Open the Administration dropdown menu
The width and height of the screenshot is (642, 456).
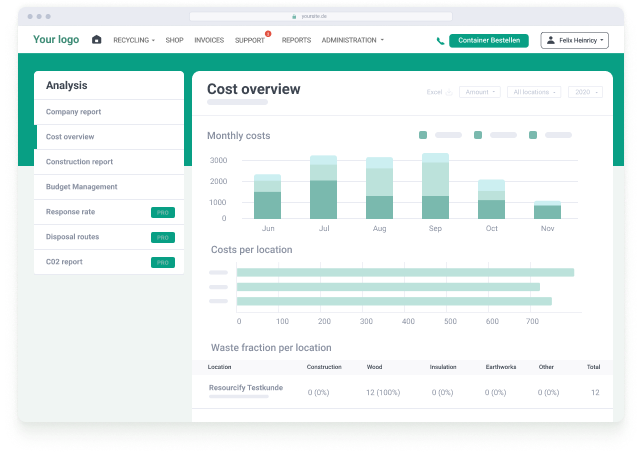(353, 40)
